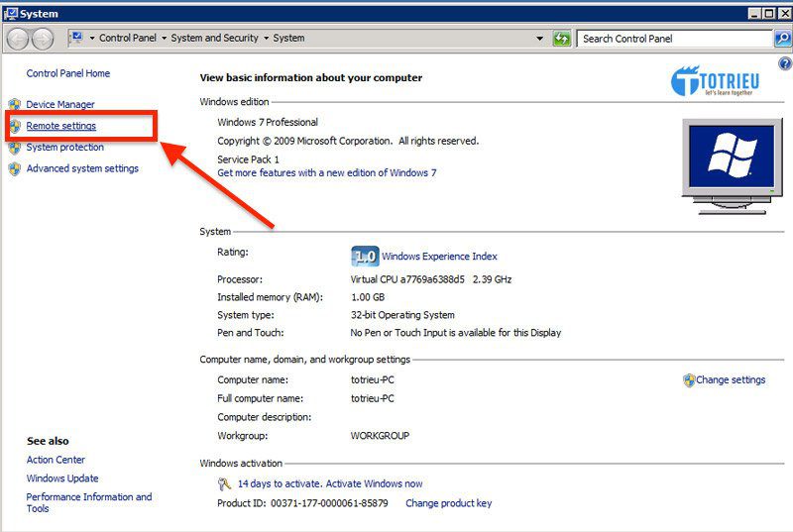Viewport: 793px width, 532px height.
Task: Click the Forward navigation arrow button
Action: [x=42, y=39]
